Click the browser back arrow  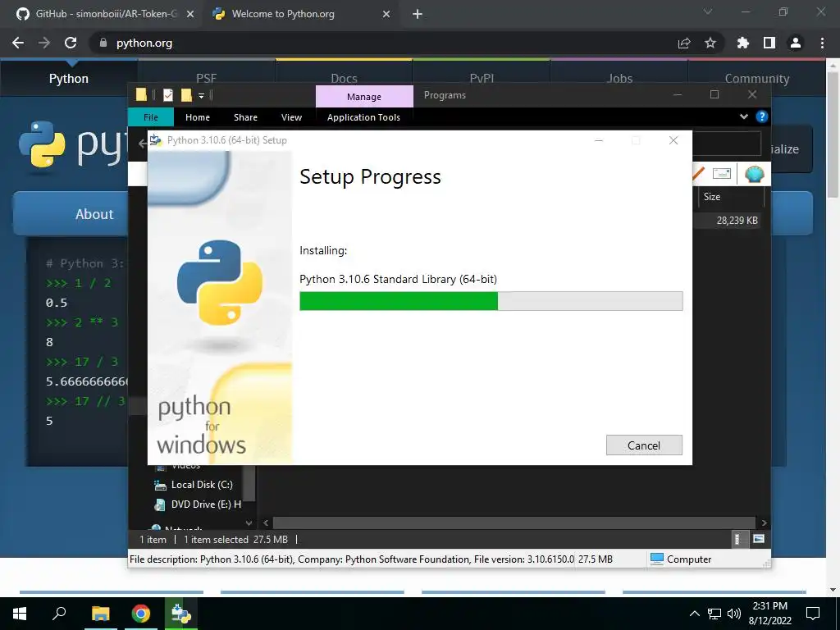[18, 43]
